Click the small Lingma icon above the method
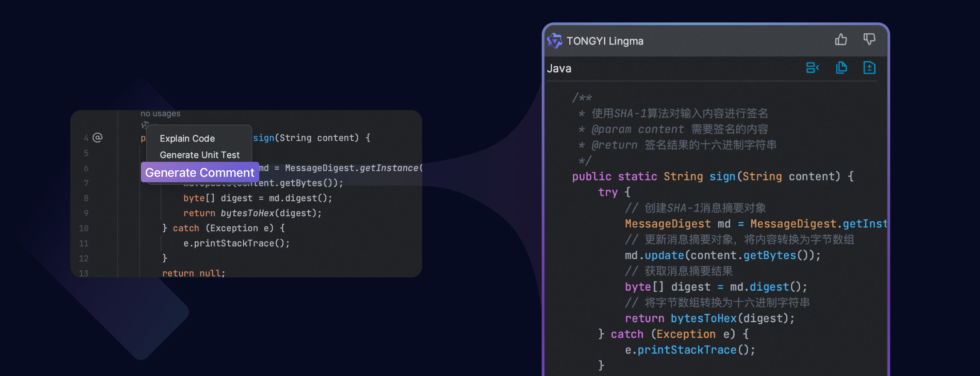980x376 pixels. pyautogui.click(x=145, y=125)
